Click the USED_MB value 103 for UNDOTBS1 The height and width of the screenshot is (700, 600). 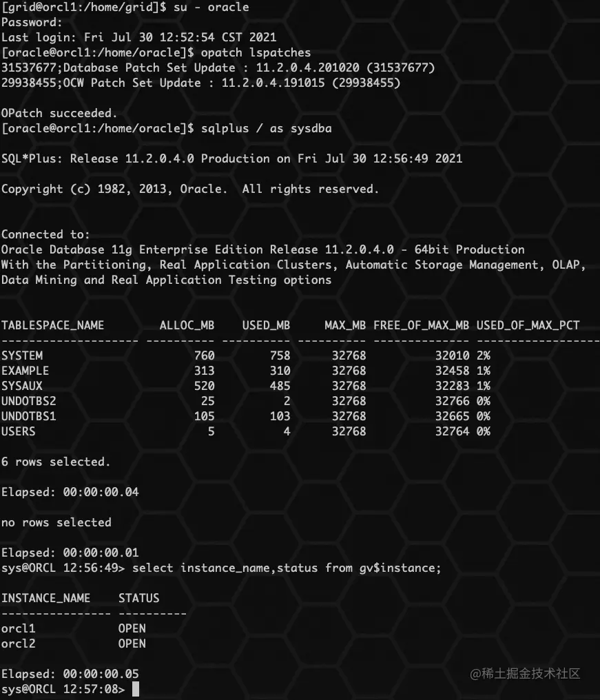280,417
